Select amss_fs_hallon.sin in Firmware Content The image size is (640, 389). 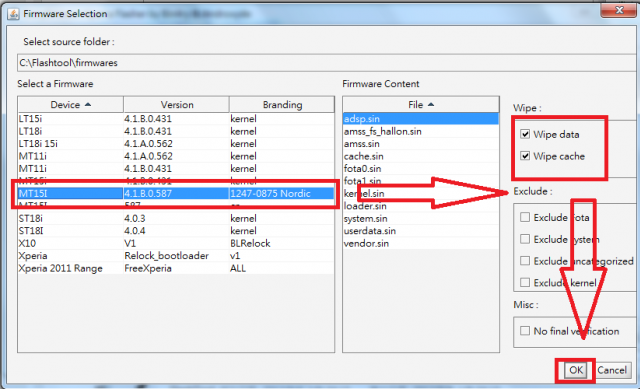click(421, 131)
